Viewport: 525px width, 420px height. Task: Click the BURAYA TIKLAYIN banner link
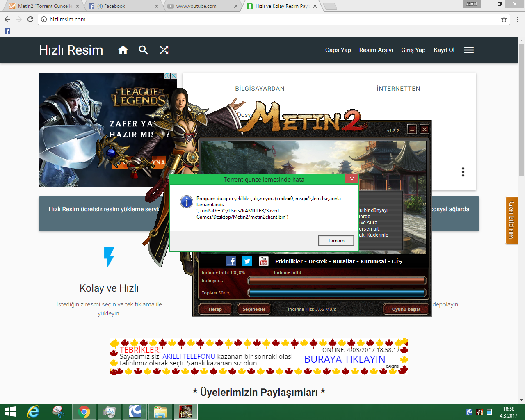345,359
